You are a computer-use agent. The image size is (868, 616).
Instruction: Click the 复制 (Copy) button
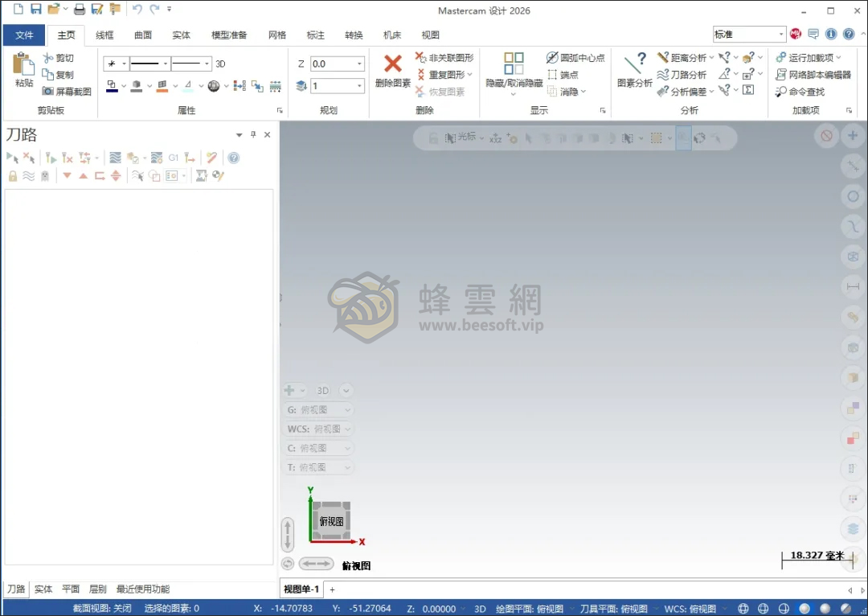pos(58,74)
